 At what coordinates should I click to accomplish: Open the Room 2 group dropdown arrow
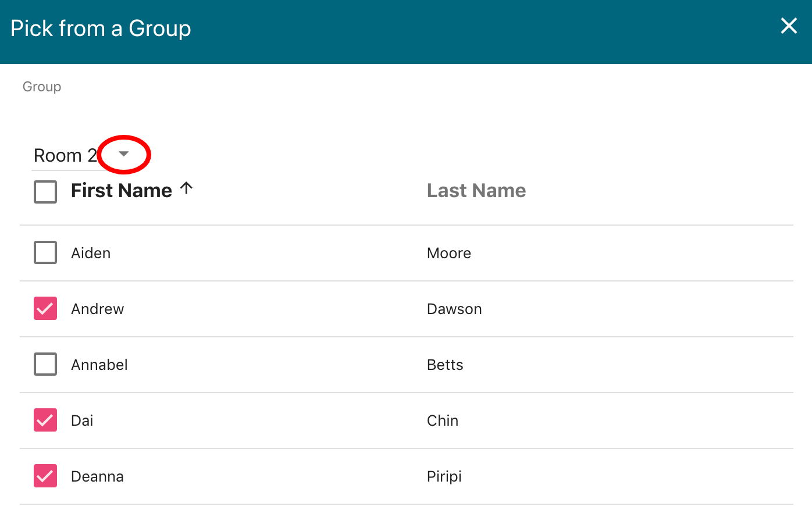tap(123, 154)
